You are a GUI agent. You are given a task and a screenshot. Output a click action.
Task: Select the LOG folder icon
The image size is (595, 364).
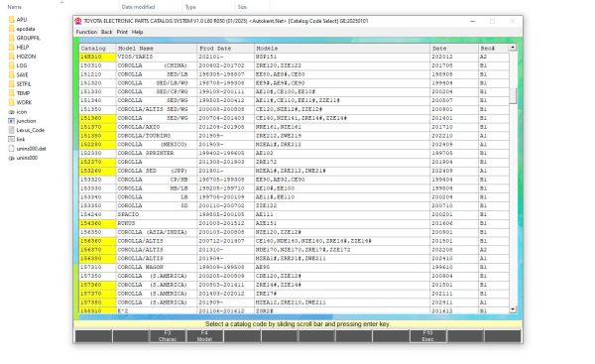coord(11,65)
